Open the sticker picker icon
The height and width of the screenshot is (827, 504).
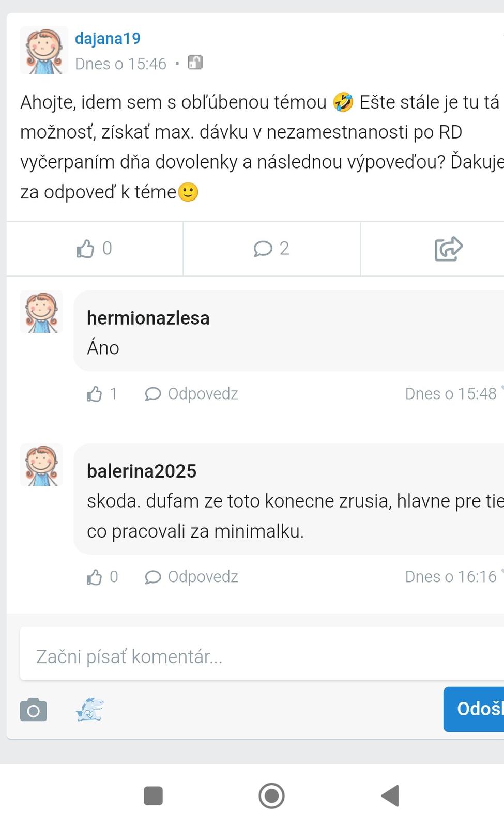[x=90, y=709]
